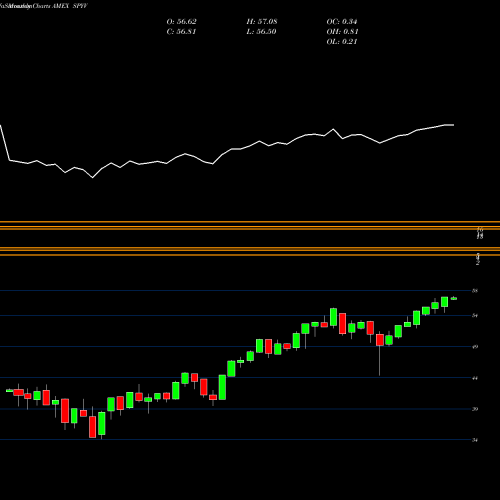Click the open value O: 56.62
Viewport: 500px width, 500px height.
pyautogui.click(x=181, y=22)
